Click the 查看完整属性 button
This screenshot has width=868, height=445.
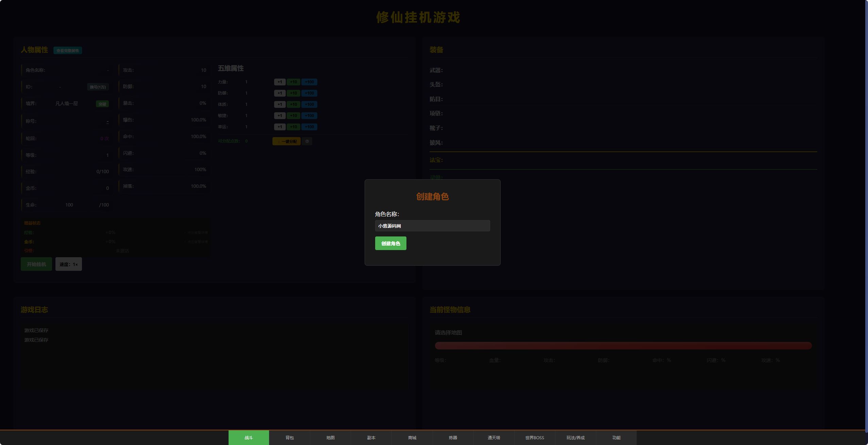coord(67,50)
